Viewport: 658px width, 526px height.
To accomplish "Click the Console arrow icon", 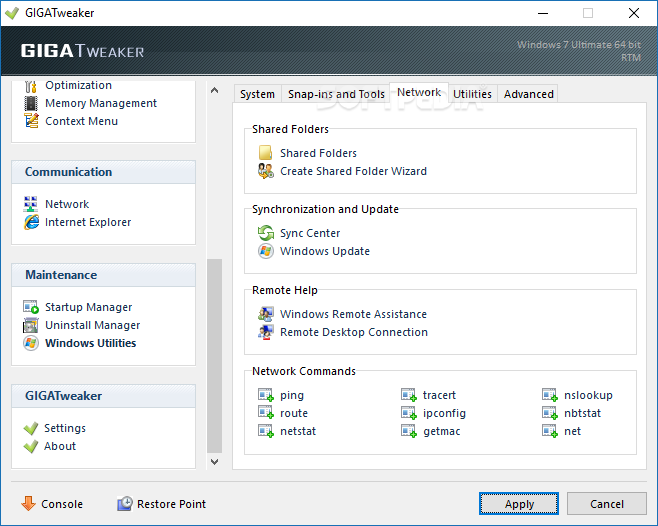I will (28, 504).
